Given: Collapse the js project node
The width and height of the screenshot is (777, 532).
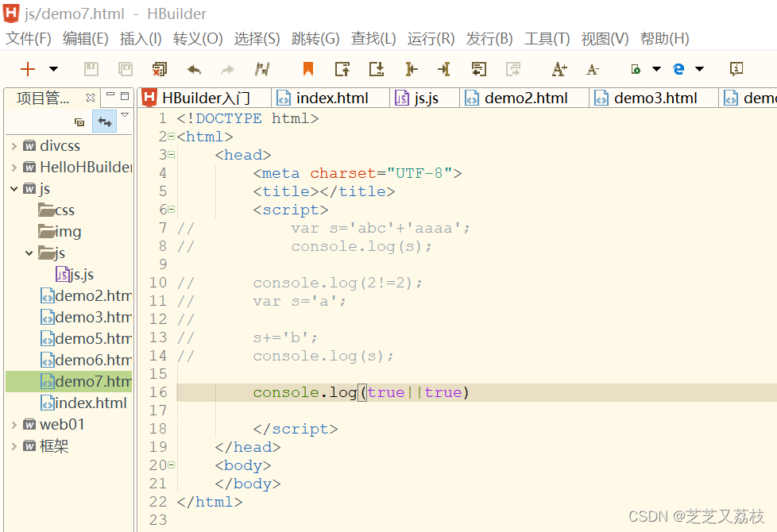Looking at the screenshot, I should 14,189.
